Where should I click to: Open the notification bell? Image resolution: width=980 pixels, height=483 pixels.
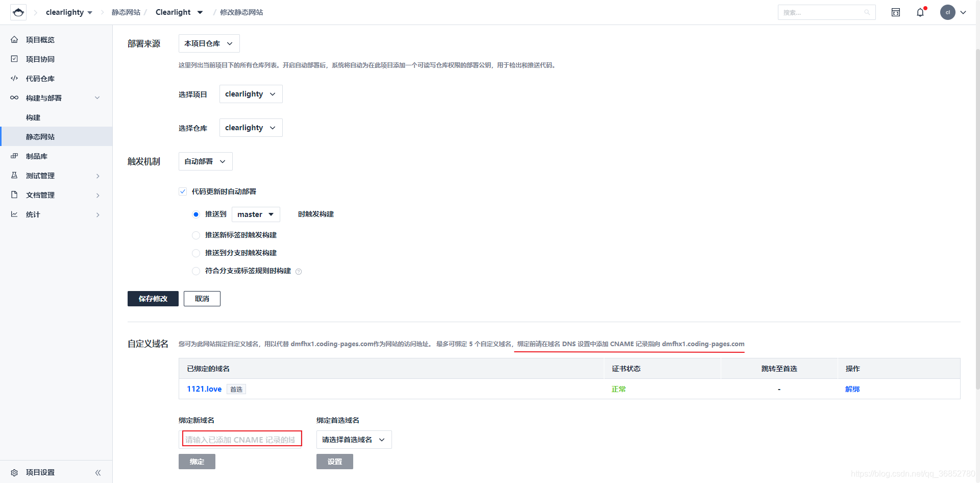(920, 12)
